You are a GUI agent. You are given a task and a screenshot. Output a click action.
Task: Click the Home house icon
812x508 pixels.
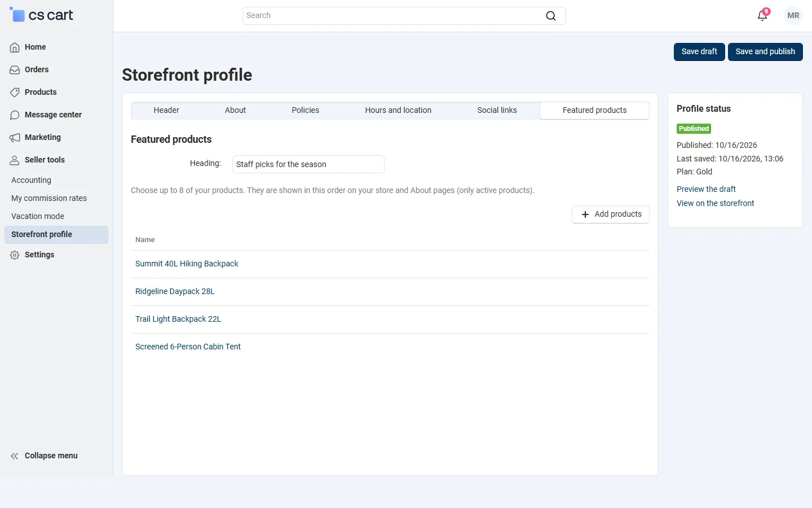(15, 47)
